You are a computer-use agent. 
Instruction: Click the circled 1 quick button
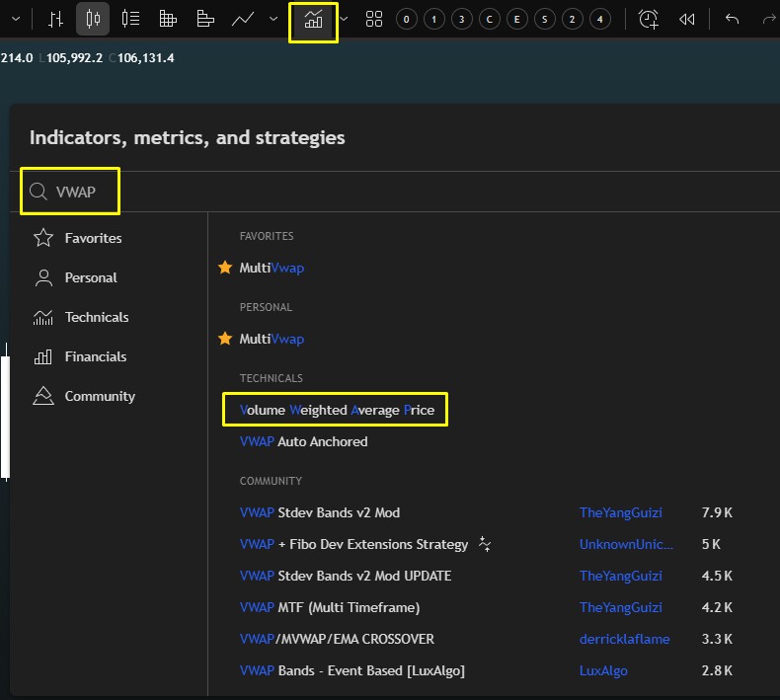[434, 20]
